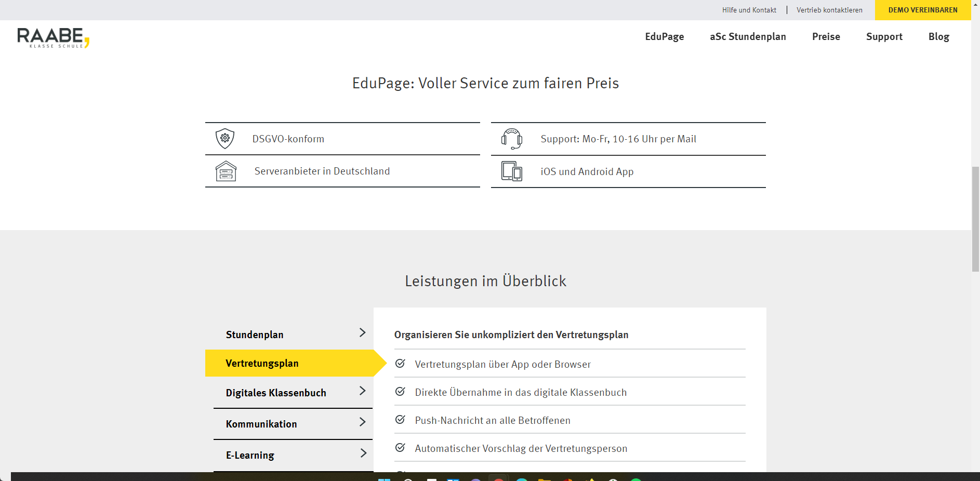Select the E-Learning tab
980x481 pixels.
(x=293, y=455)
